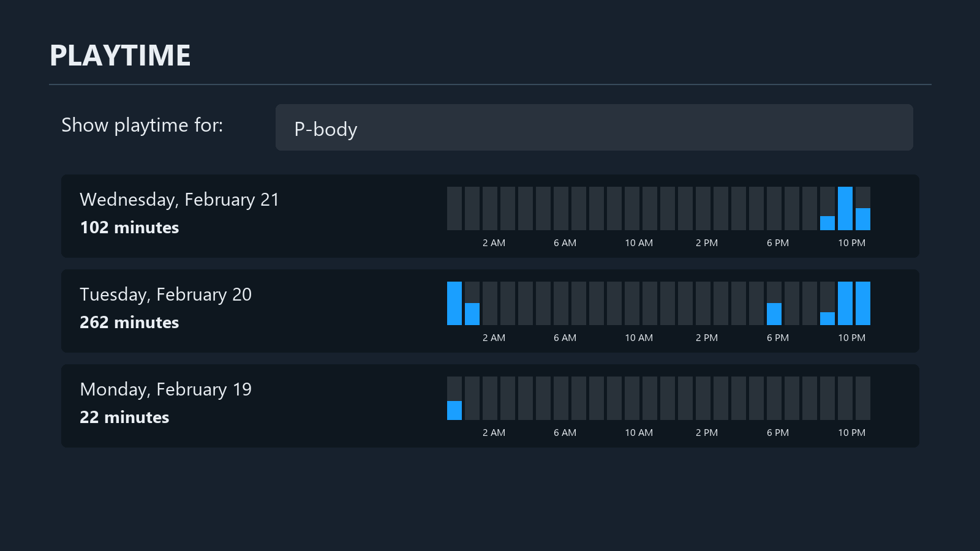Click the 2 AM label under Monday's chart
This screenshot has height=551, width=980.
pyautogui.click(x=494, y=433)
